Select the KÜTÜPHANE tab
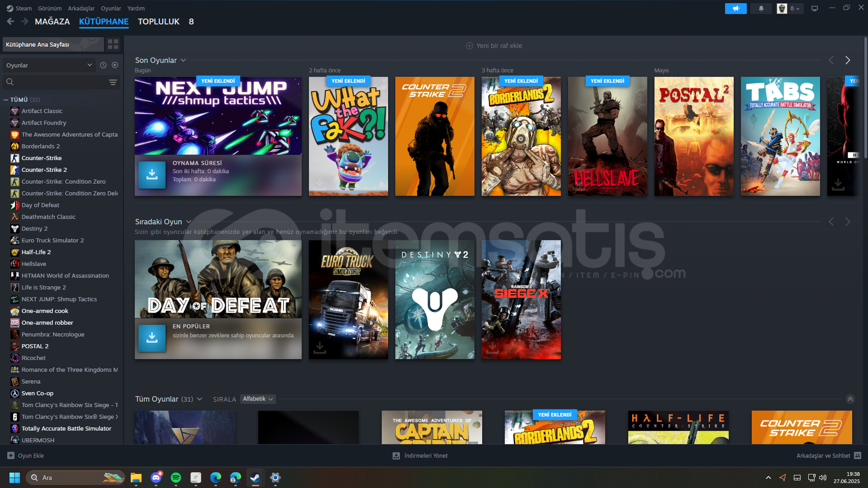The height and width of the screenshot is (488, 868). [x=104, y=21]
